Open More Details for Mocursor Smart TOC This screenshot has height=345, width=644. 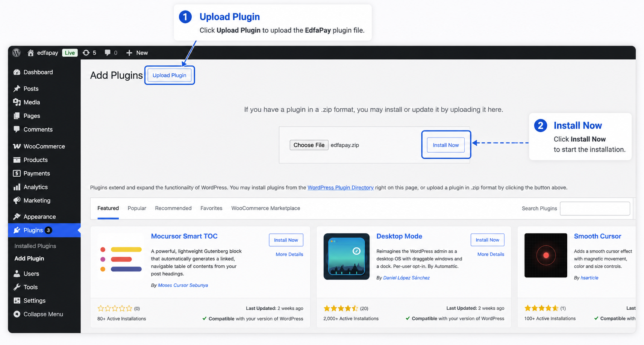289,254
